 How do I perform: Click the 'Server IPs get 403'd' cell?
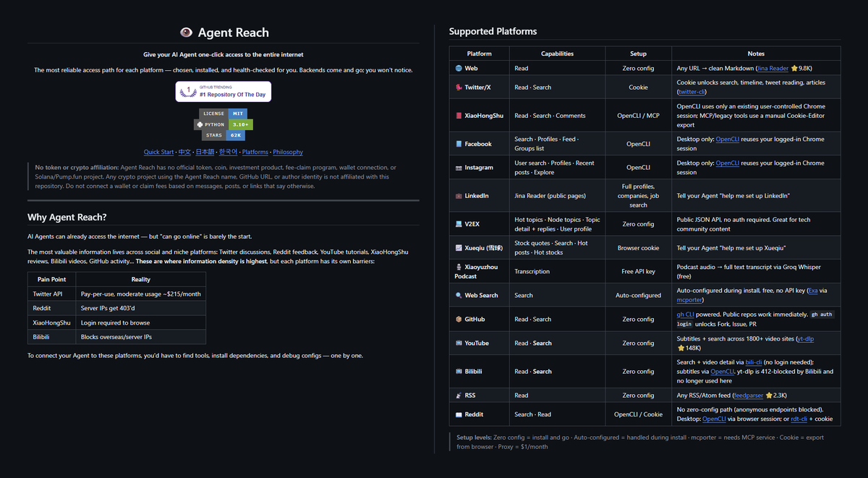click(140, 308)
